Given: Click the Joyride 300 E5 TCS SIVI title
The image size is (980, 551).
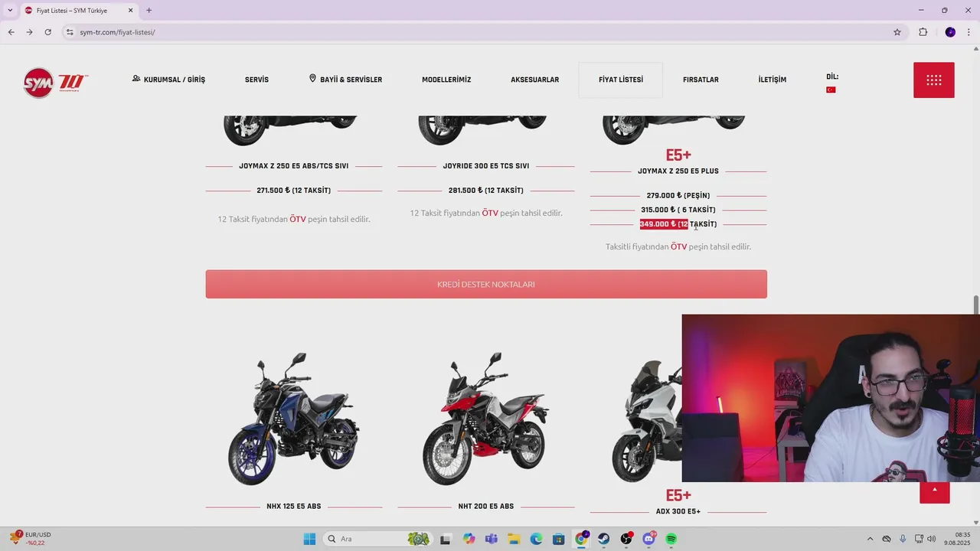Looking at the screenshot, I should (485, 166).
